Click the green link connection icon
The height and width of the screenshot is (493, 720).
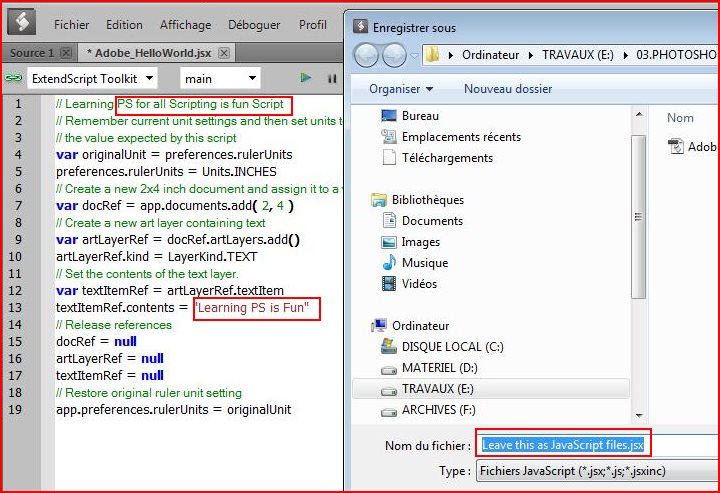(x=13, y=78)
